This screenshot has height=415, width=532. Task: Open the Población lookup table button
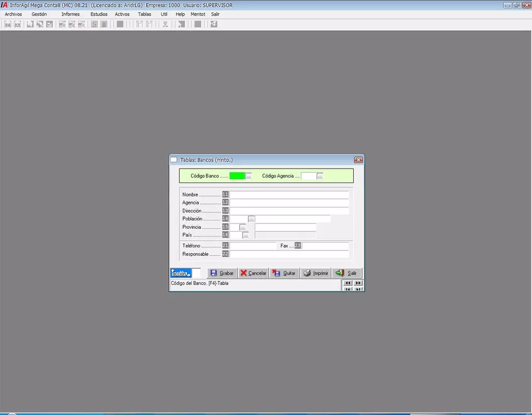click(251, 219)
